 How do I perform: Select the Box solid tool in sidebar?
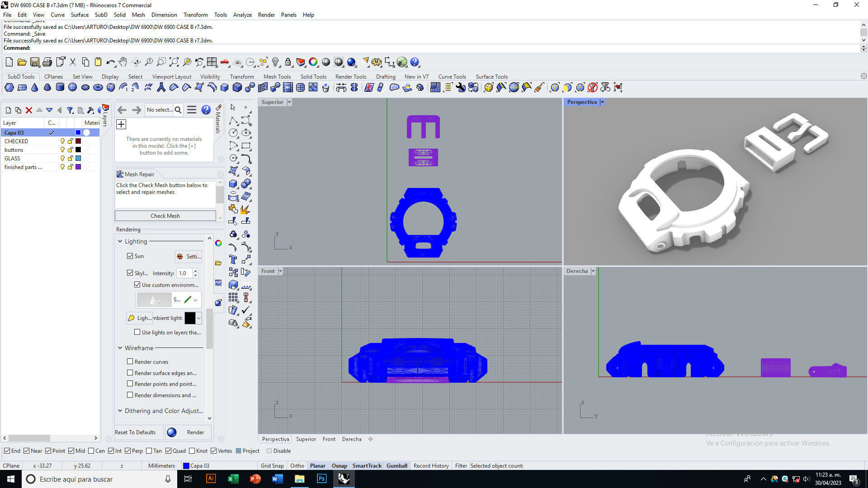pos(233,184)
